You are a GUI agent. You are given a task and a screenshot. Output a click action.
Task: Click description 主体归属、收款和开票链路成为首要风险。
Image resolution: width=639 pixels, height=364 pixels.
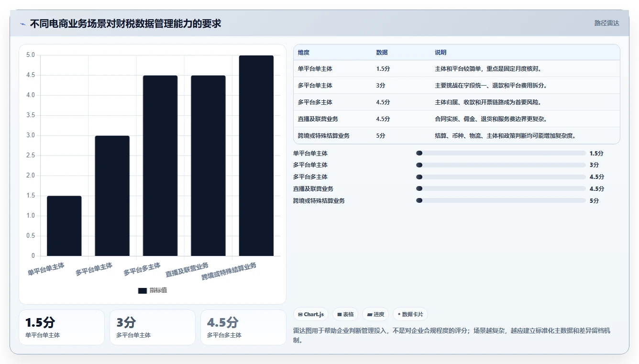[x=488, y=102]
